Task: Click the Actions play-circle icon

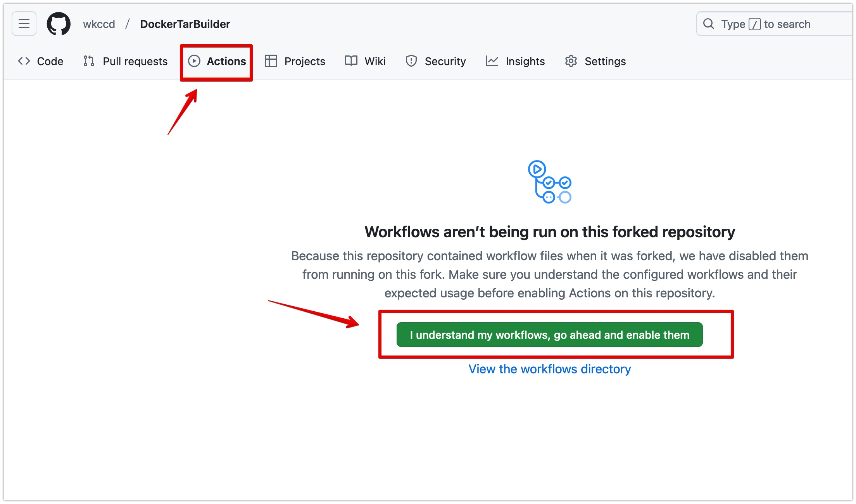Action: click(194, 61)
